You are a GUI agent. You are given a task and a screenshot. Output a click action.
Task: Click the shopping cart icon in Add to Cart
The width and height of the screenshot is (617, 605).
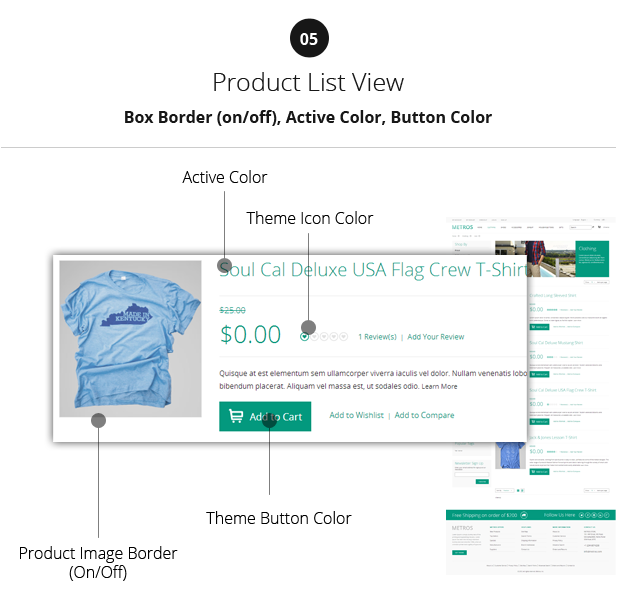(x=236, y=416)
